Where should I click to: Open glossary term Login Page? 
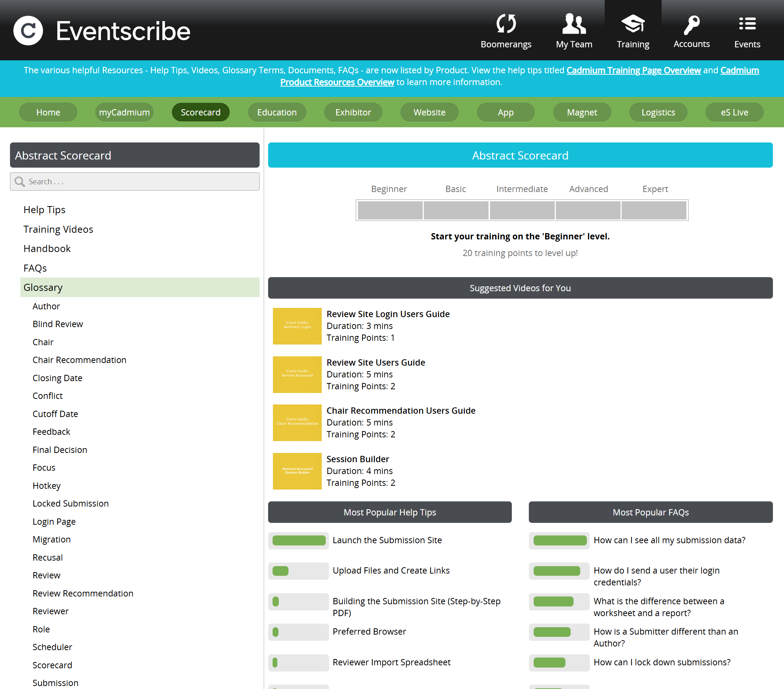[x=54, y=522]
